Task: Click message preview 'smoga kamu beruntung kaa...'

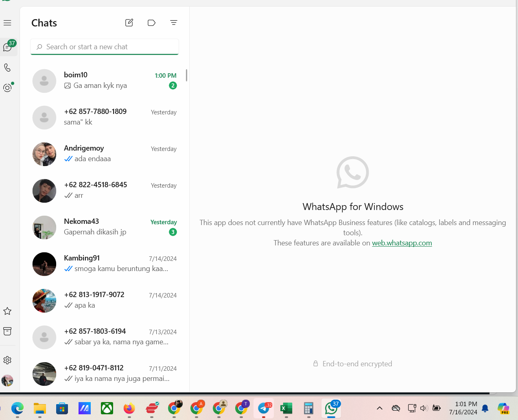Action: pyautogui.click(x=121, y=269)
